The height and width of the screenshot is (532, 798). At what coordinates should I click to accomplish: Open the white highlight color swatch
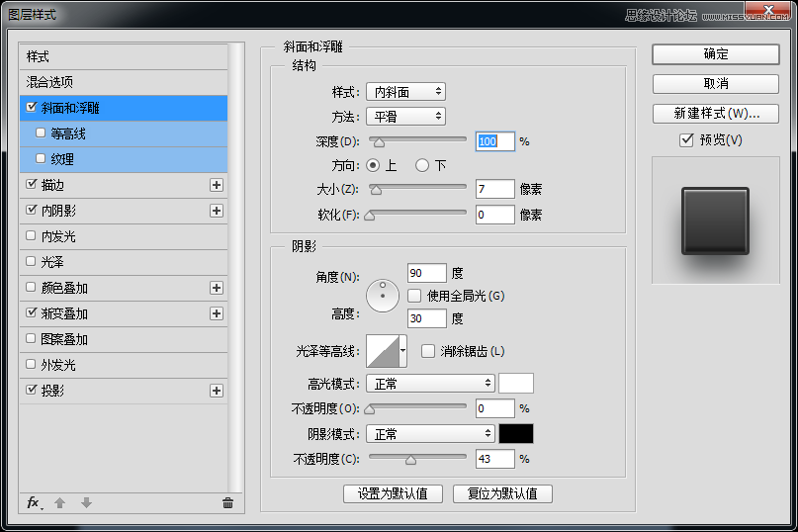point(516,384)
